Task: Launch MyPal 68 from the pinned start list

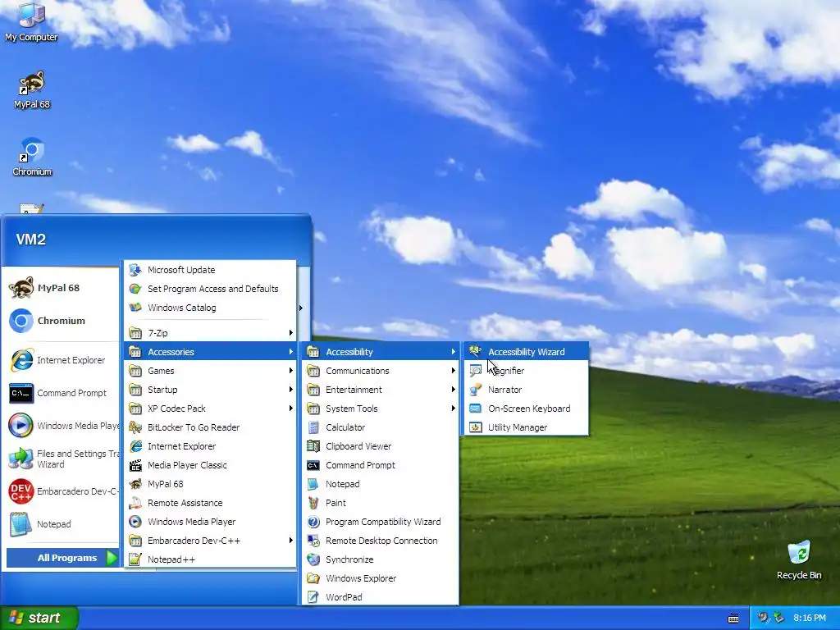Action: tap(61, 288)
